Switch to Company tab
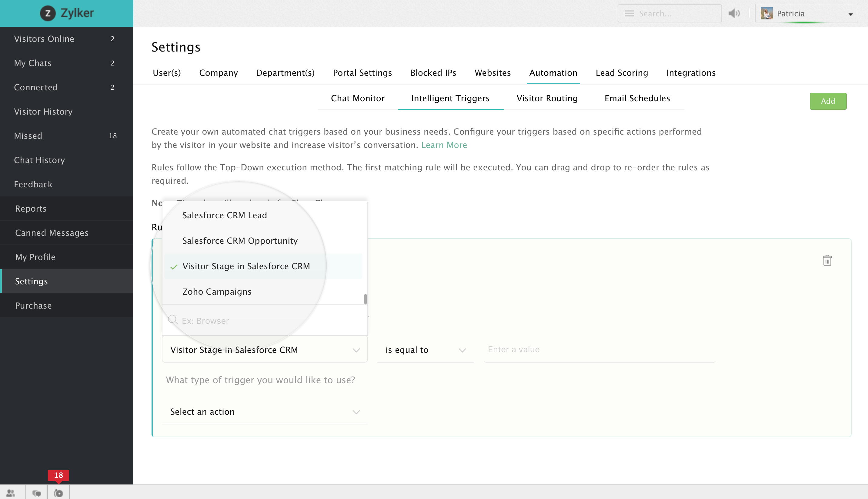 click(x=219, y=73)
